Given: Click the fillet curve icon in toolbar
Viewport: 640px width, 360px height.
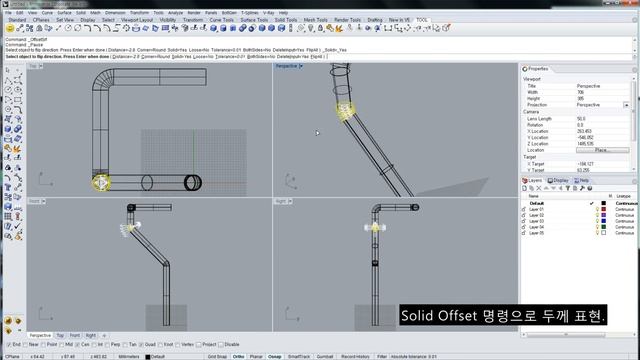Looking at the screenshot, I should 87,28.
